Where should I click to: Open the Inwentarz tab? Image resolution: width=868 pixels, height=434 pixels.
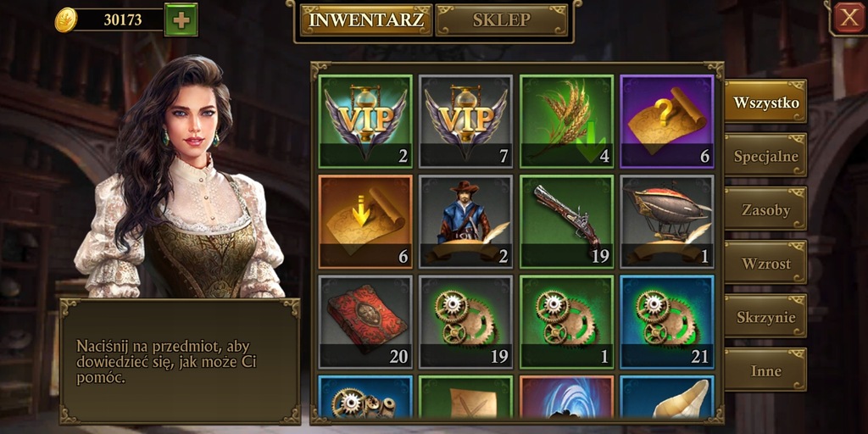tap(366, 20)
